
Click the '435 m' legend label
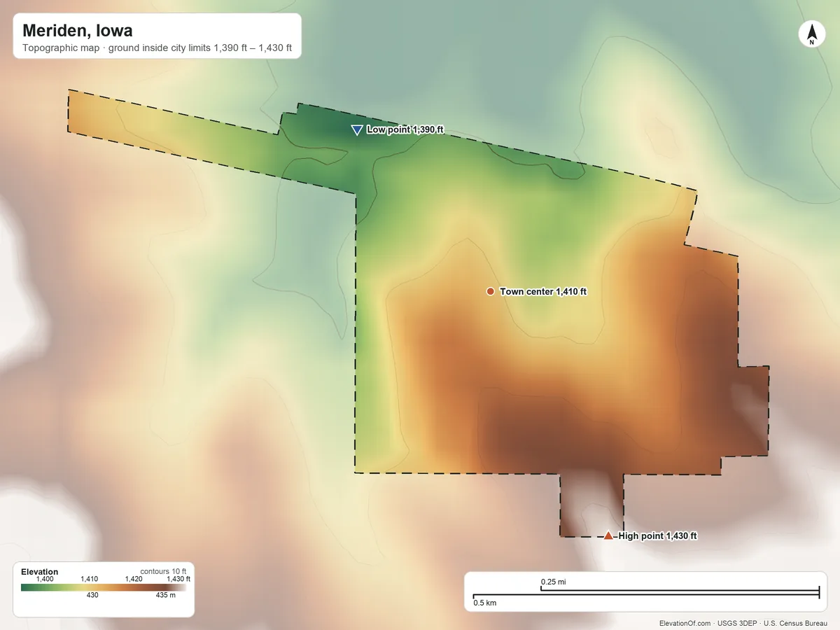tap(166, 596)
